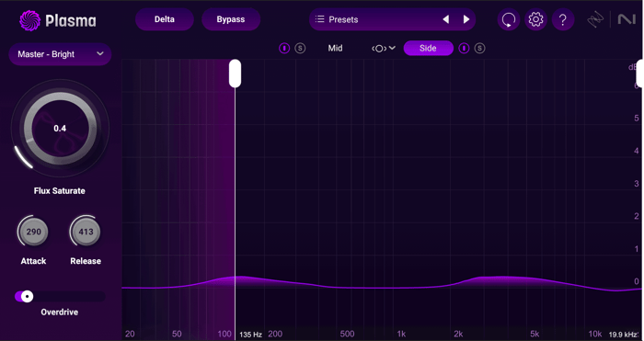644x341 pixels.
Task: Select the Side channel tab
Action: (x=429, y=49)
